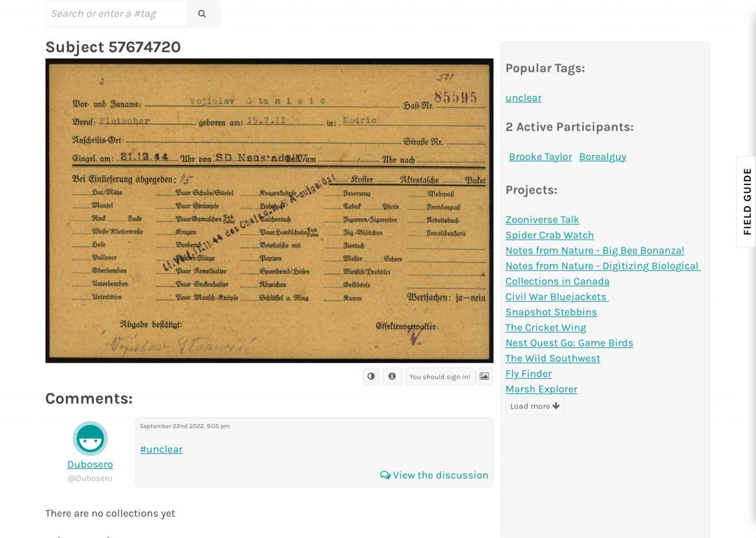Open the Spider Crab Watch project

550,235
